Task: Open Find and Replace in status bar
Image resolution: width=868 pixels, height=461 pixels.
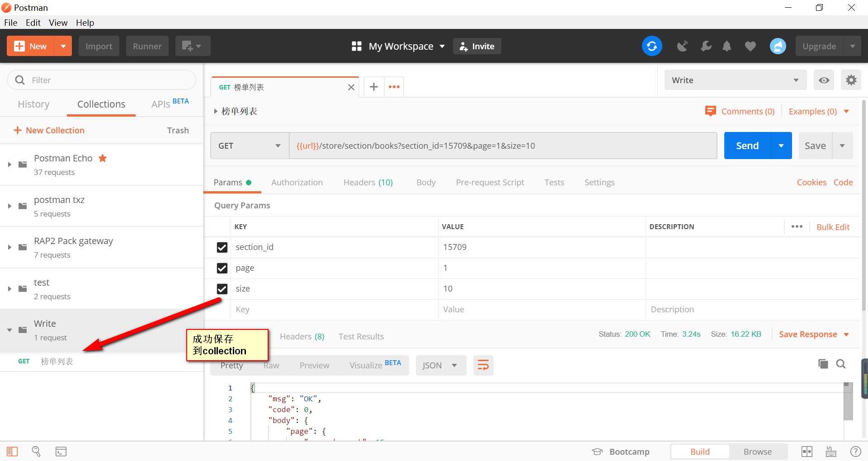Action: pos(36,451)
